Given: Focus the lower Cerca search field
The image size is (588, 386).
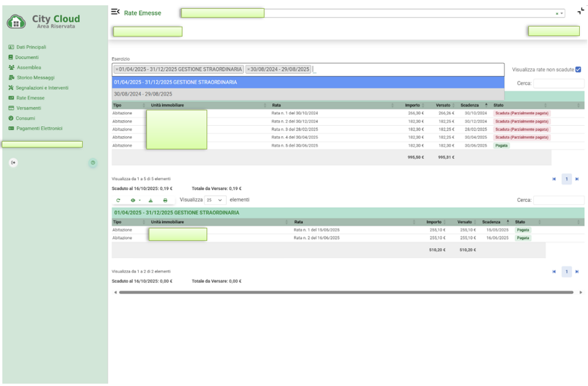Looking at the screenshot, I should tap(558, 200).
